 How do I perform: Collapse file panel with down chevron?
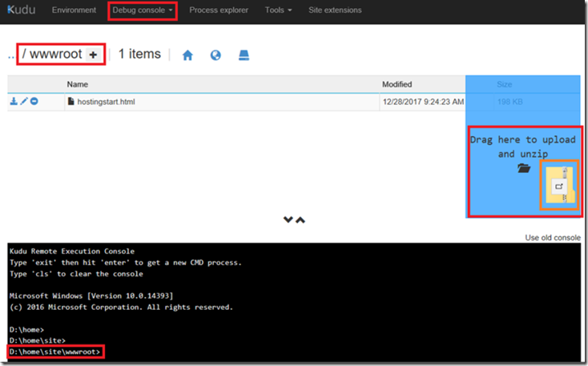[x=288, y=219]
